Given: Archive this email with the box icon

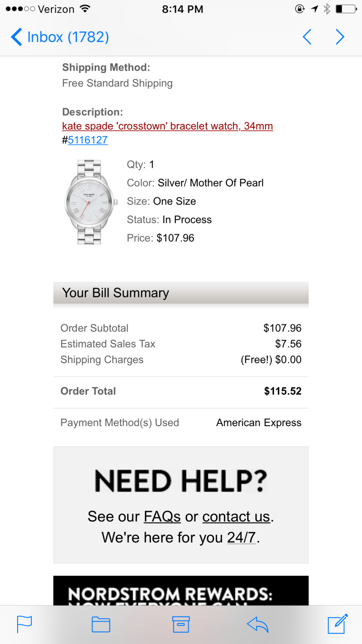Looking at the screenshot, I should pyautogui.click(x=181, y=624).
